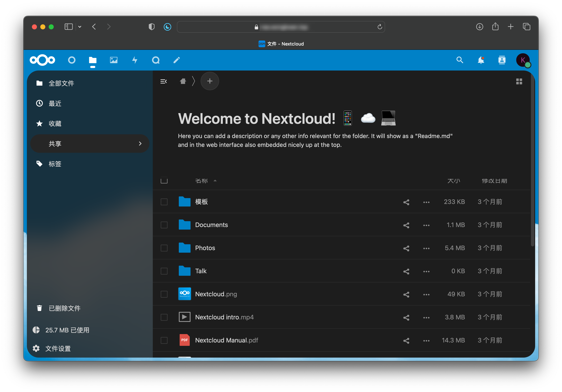Viewport: 562px width, 392px height.
Task: Expand the 共享 sidebar section chevron
Action: (x=140, y=143)
